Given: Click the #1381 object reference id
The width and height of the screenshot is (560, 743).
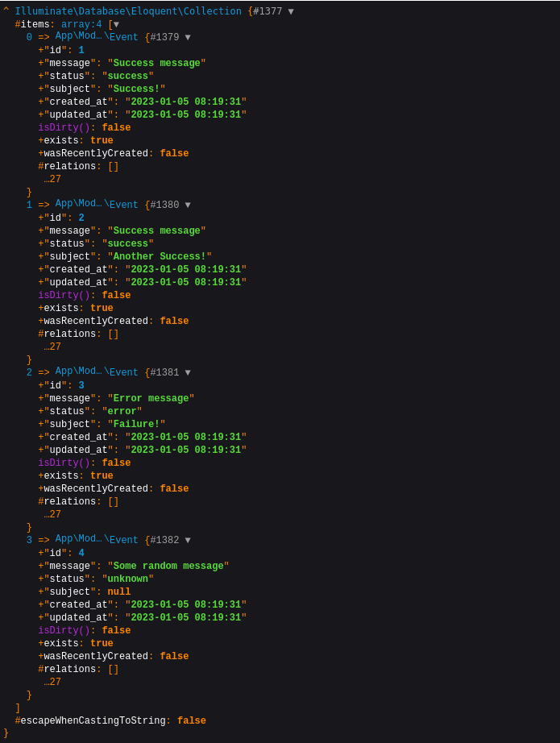Looking at the screenshot, I should (x=164, y=373).
